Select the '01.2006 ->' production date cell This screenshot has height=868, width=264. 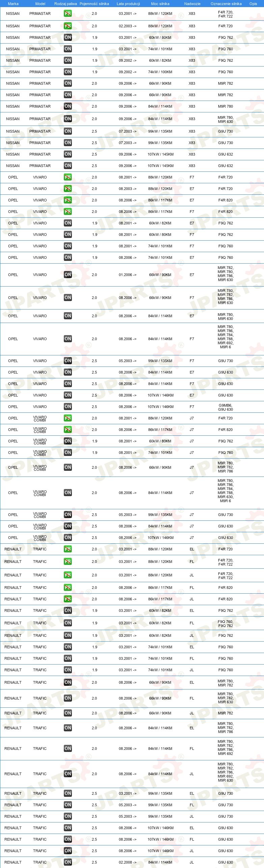(128, 275)
